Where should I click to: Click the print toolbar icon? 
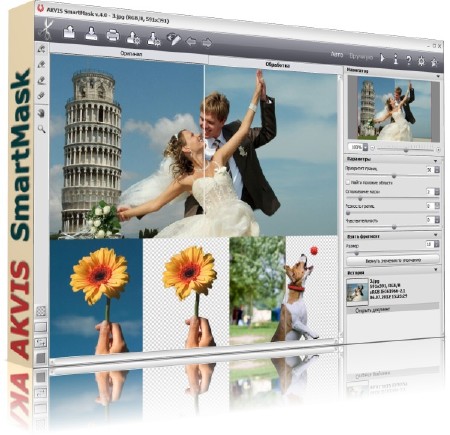(113, 35)
